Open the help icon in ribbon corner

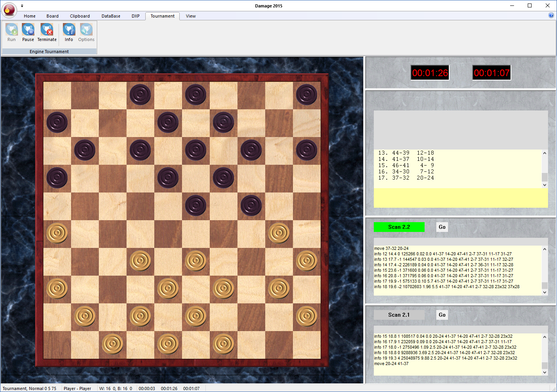(x=551, y=16)
